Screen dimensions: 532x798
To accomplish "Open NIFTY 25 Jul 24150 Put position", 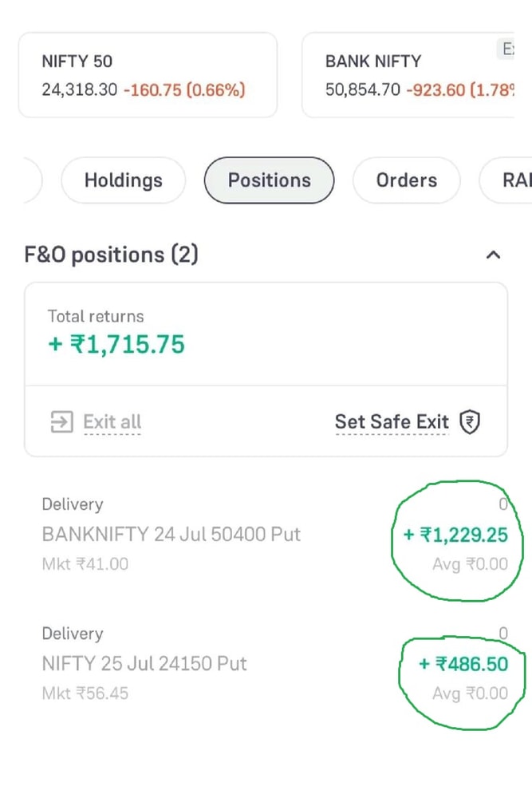I will click(144, 663).
